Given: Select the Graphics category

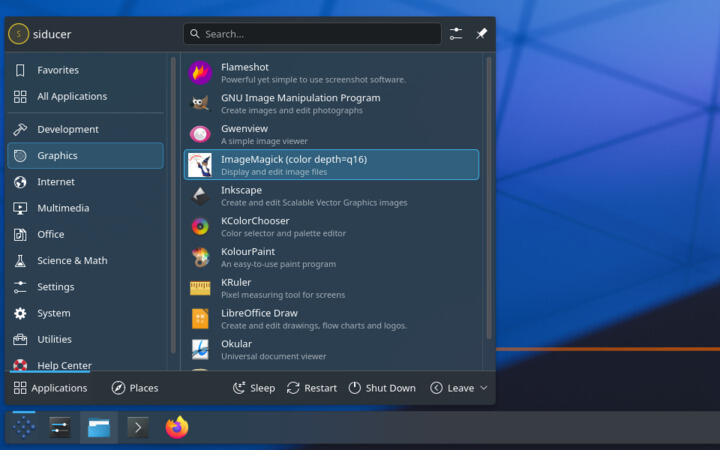Looking at the screenshot, I should [x=85, y=156].
